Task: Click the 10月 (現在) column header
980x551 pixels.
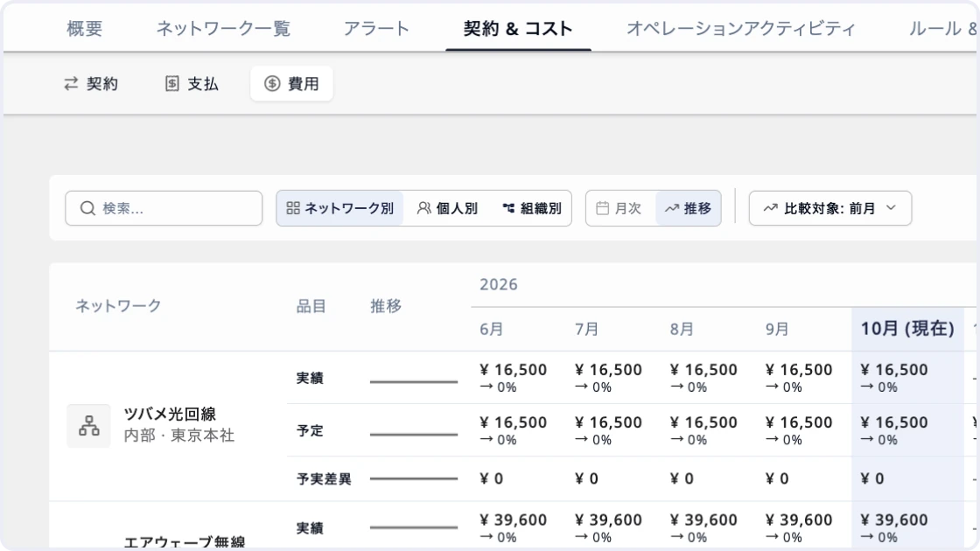Action: click(907, 329)
